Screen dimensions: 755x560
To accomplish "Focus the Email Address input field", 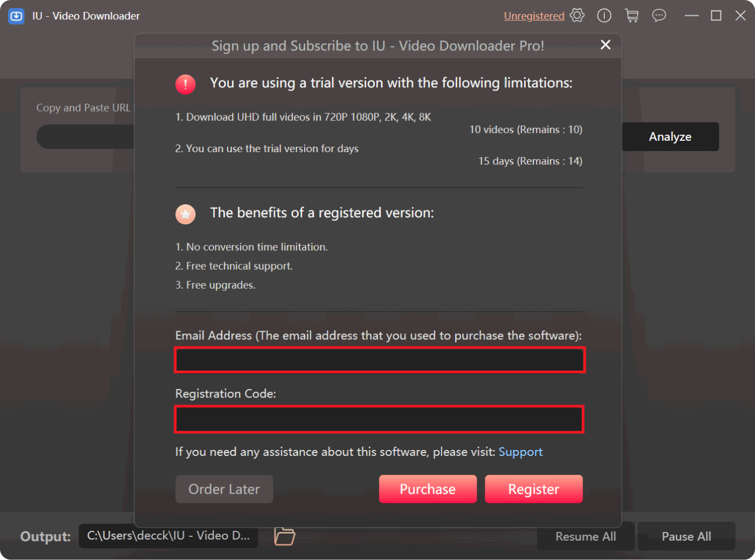I will click(x=380, y=360).
